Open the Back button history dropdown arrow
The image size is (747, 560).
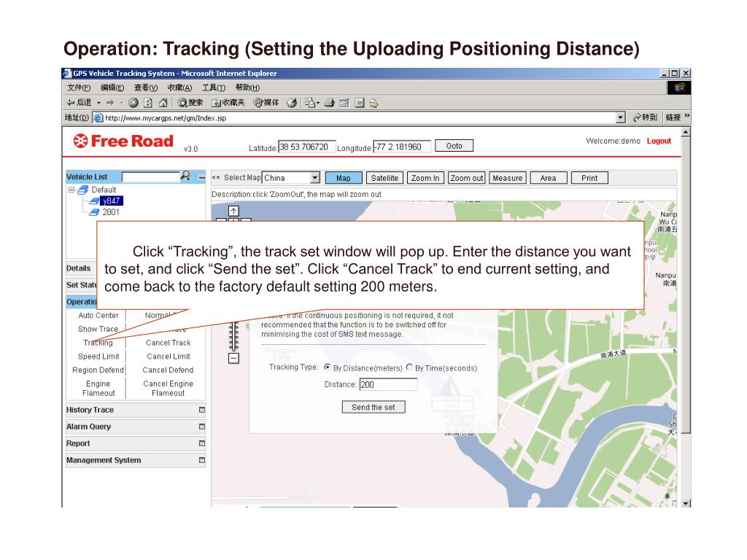pyautogui.click(x=98, y=103)
